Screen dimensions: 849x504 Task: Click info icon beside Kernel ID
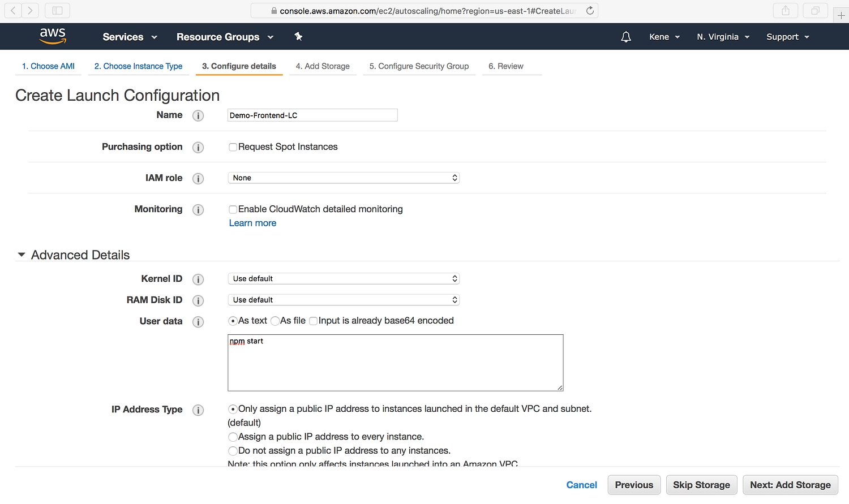tap(198, 279)
